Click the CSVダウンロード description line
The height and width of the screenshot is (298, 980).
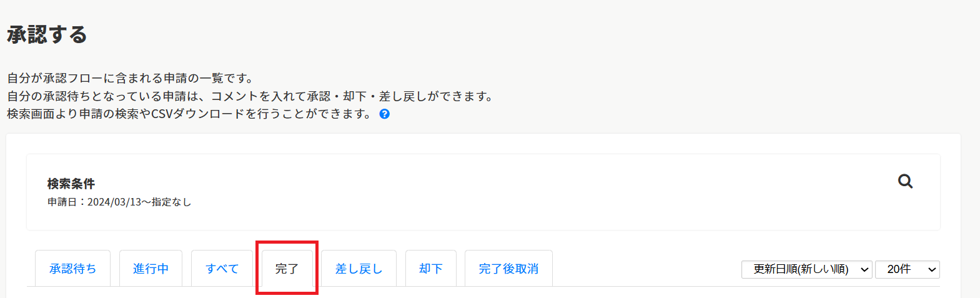[x=189, y=114]
